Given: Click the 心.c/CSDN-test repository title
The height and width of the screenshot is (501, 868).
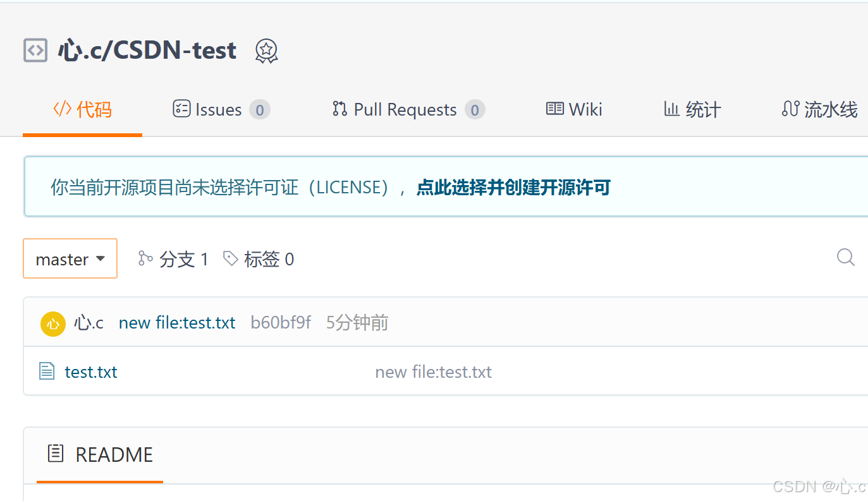Looking at the screenshot, I should (x=147, y=50).
